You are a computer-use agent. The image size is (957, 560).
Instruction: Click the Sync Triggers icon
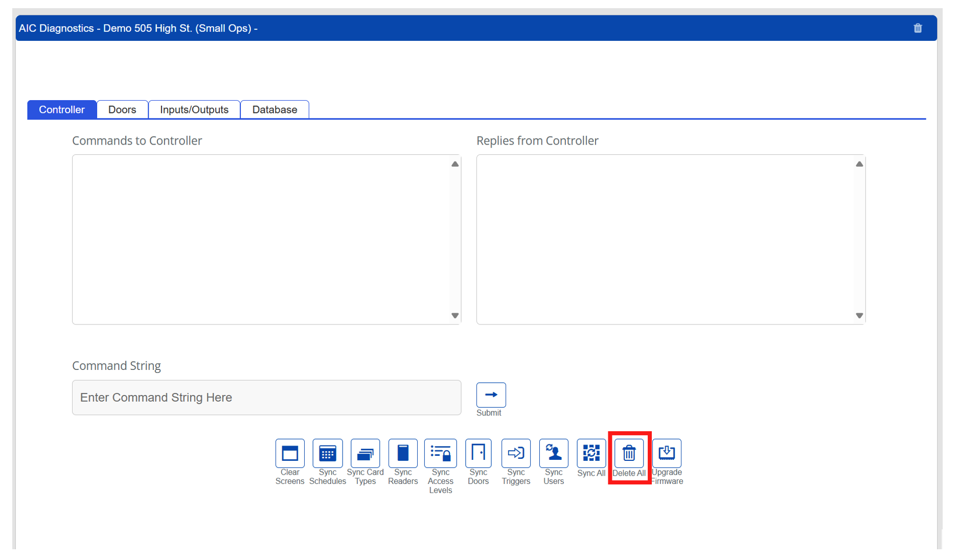tap(516, 453)
